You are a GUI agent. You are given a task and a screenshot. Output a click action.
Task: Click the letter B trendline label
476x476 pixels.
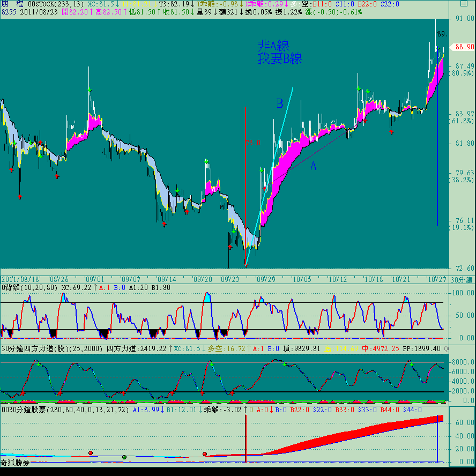point(280,103)
